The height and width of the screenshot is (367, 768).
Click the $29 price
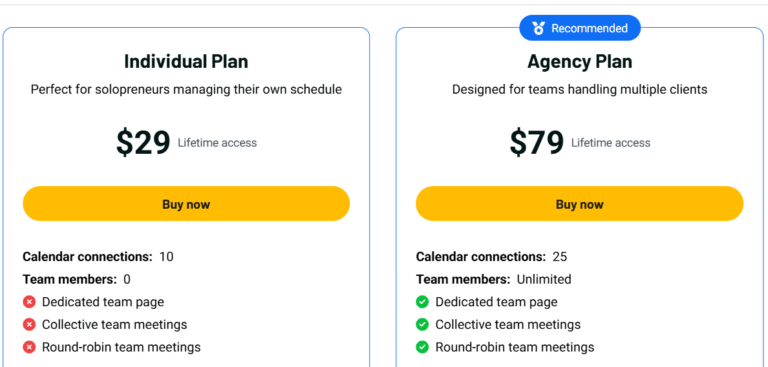click(x=143, y=143)
